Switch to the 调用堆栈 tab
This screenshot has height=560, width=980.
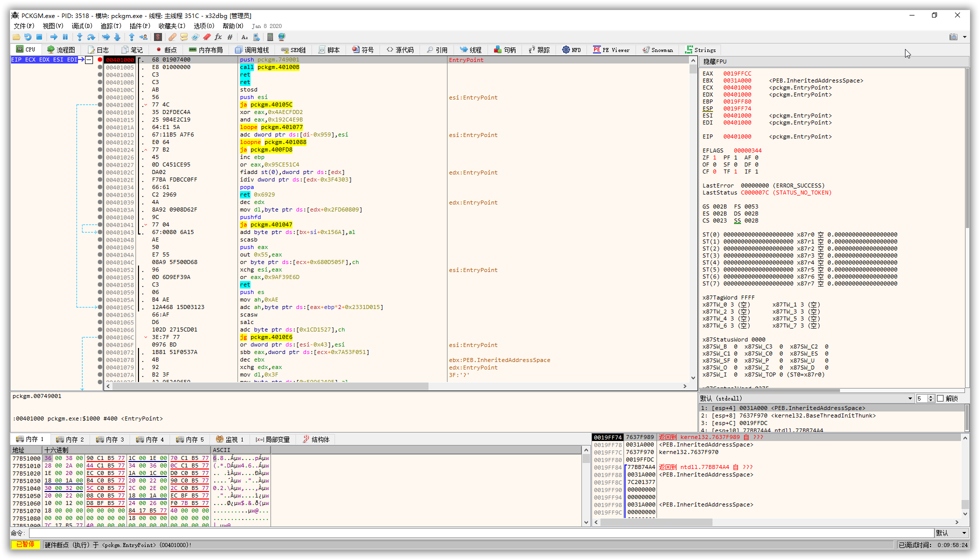tap(252, 50)
